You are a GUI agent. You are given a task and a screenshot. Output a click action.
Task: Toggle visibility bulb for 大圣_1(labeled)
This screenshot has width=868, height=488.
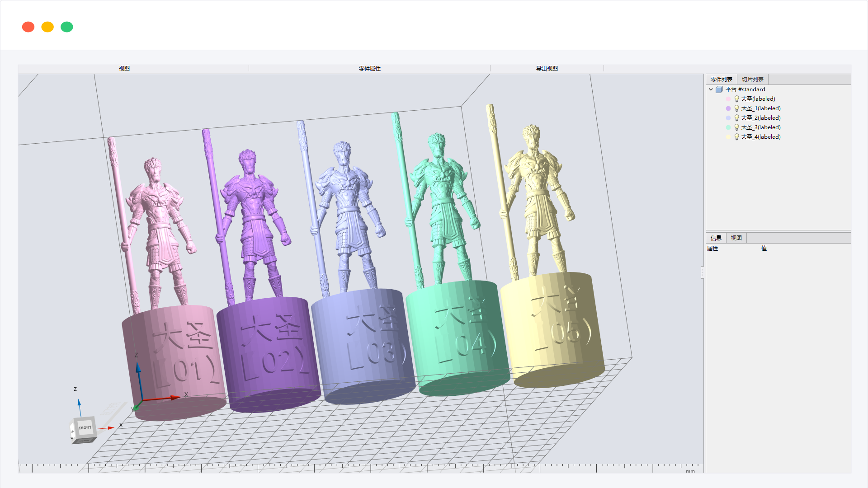coord(736,108)
